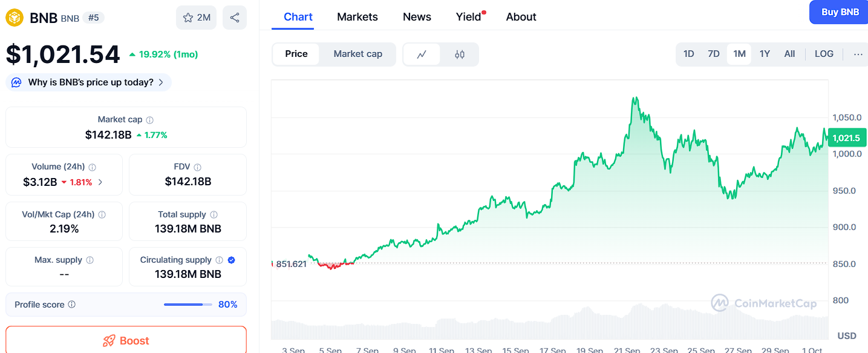
Task: Expand Volume (24h) details chevron
Action: [x=100, y=182]
